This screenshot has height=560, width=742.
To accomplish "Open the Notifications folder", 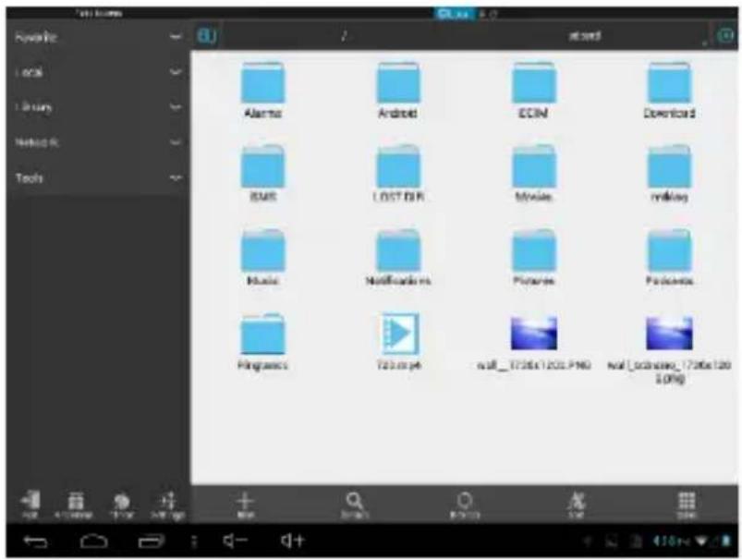I will click(x=398, y=258).
